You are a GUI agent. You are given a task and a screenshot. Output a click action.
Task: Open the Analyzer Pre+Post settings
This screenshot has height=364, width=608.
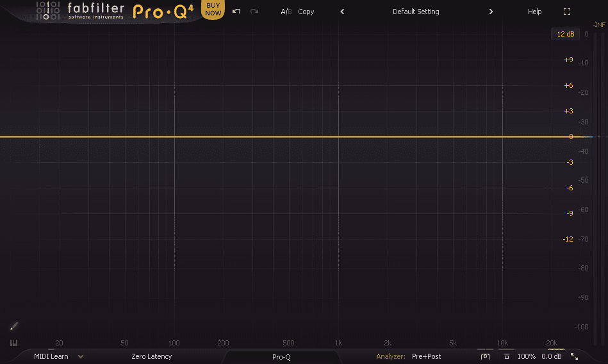click(426, 356)
